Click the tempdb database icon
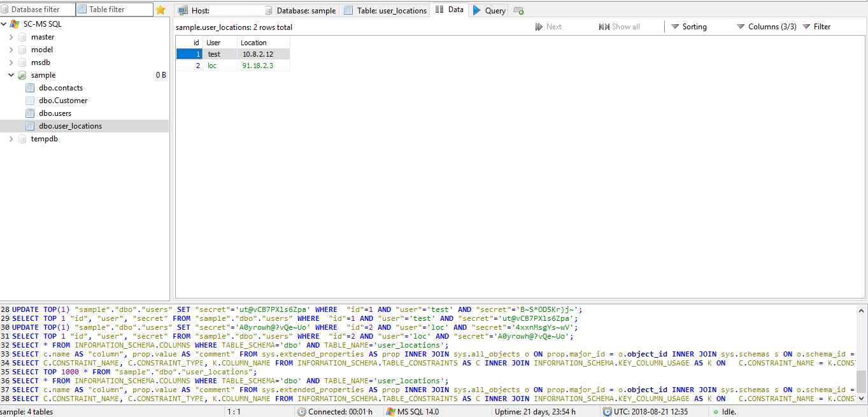The height and width of the screenshot is (417, 868). pyautogui.click(x=22, y=139)
